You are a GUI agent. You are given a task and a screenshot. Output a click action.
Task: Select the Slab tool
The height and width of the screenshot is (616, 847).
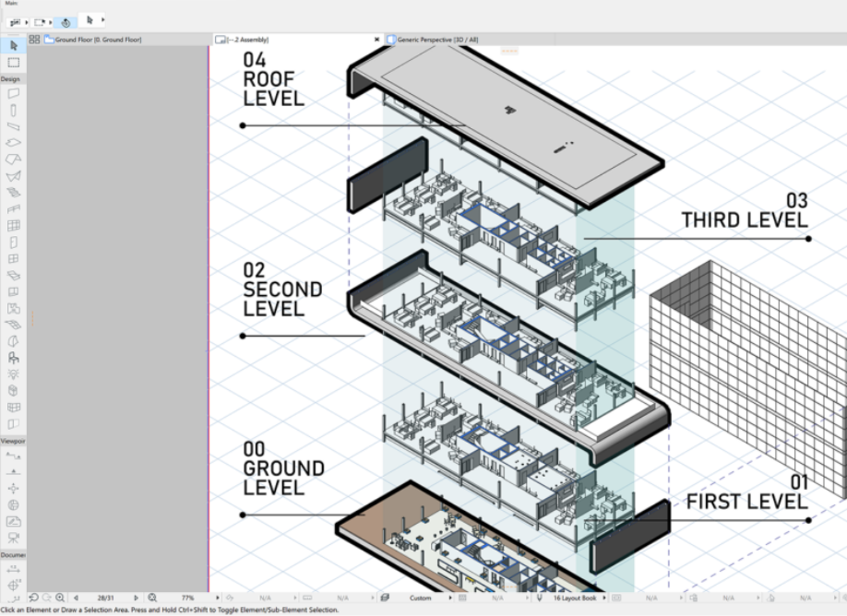click(x=14, y=143)
